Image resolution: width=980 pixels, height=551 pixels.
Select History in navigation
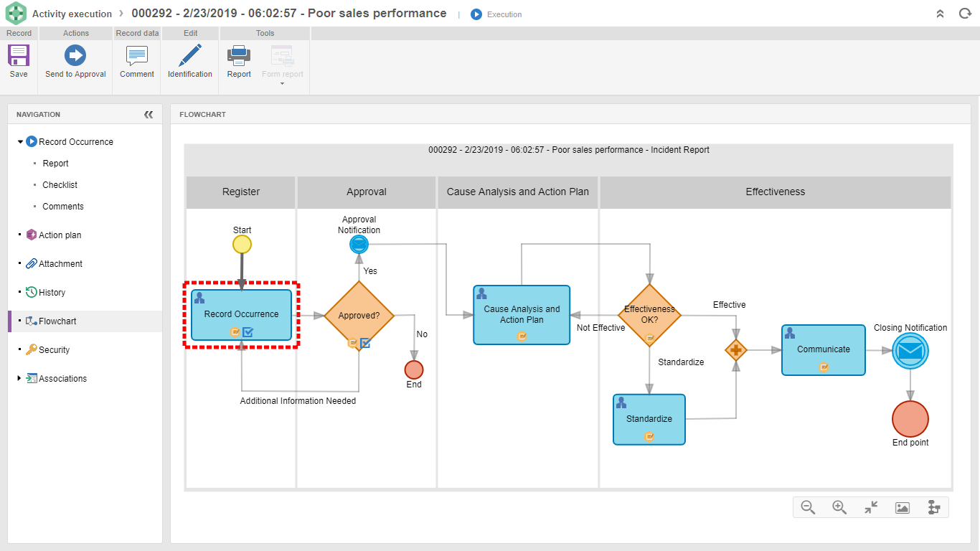pos(52,293)
